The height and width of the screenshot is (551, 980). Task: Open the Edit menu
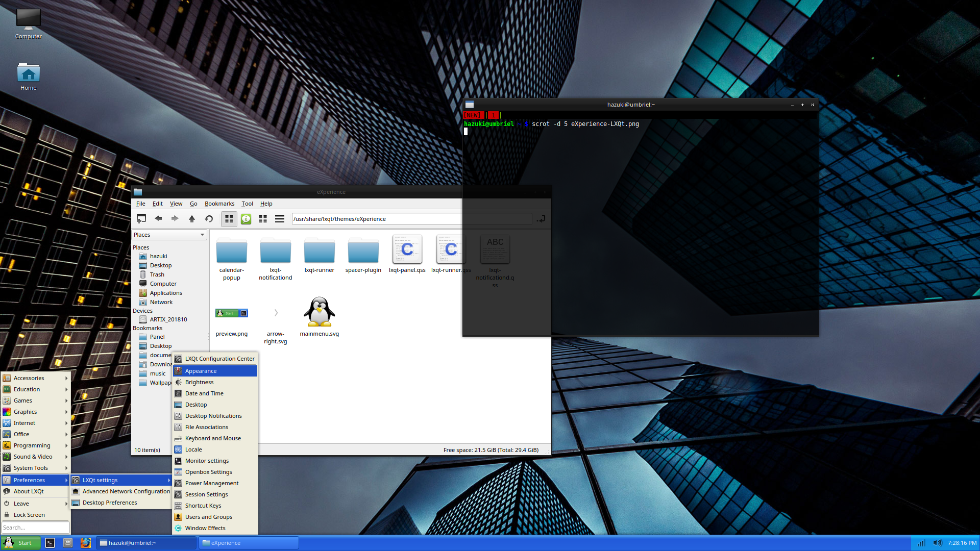coord(157,204)
